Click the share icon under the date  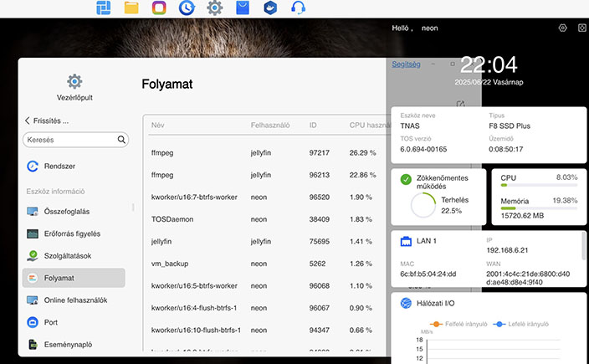(x=460, y=104)
